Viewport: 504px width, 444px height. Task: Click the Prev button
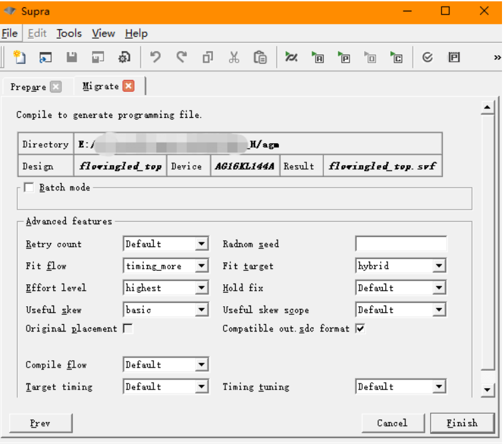click(41, 423)
